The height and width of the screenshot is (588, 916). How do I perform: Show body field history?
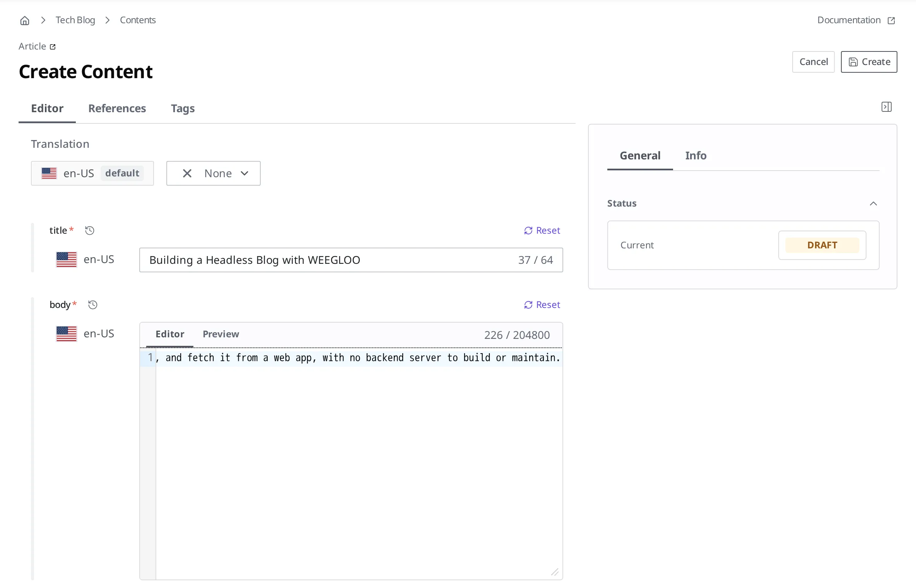93,305
